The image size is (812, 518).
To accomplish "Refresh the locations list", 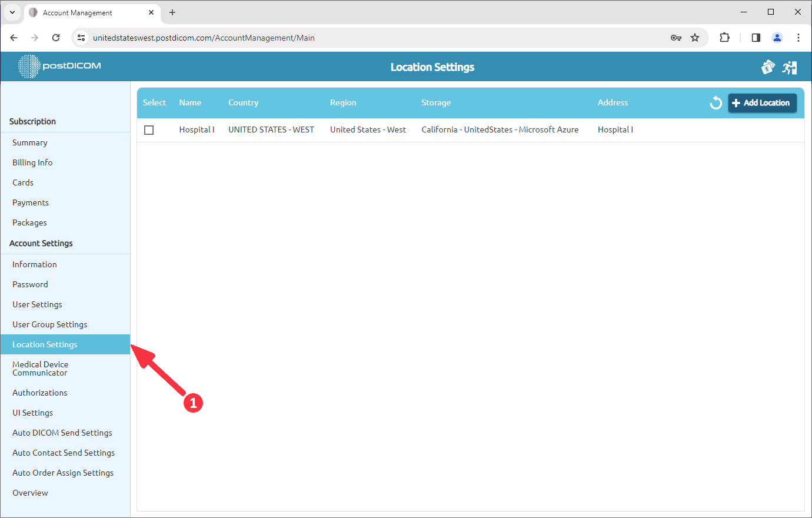I will 716,102.
